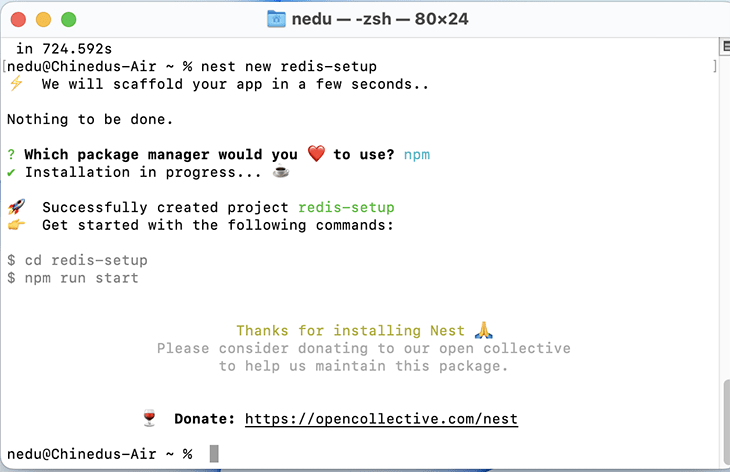The image size is (730, 472).
Task: Click the pointing hand emoji before Get started
Action: pos(16,225)
